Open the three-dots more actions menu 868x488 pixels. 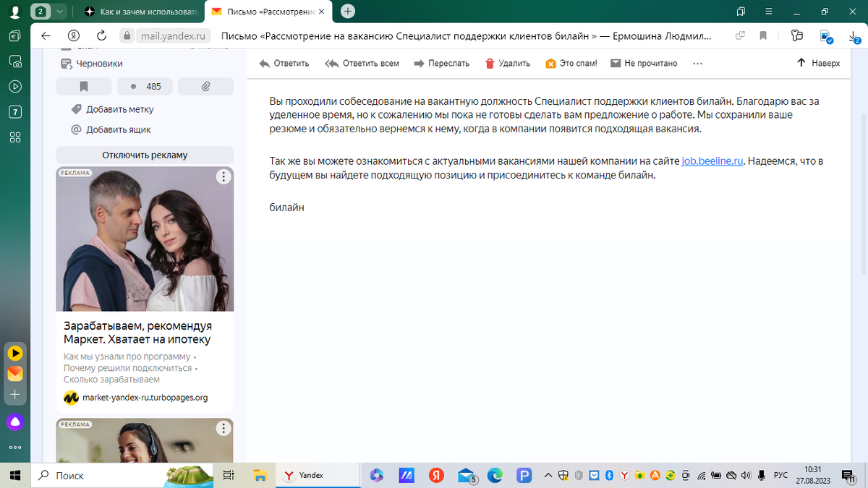(x=697, y=64)
